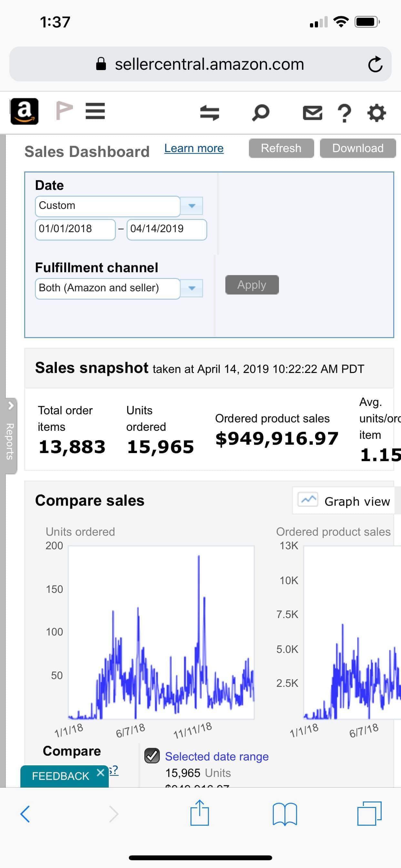Image resolution: width=401 pixels, height=868 pixels.
Task: Open the Safari bookmarks icon
Action: tap(285, 814)
